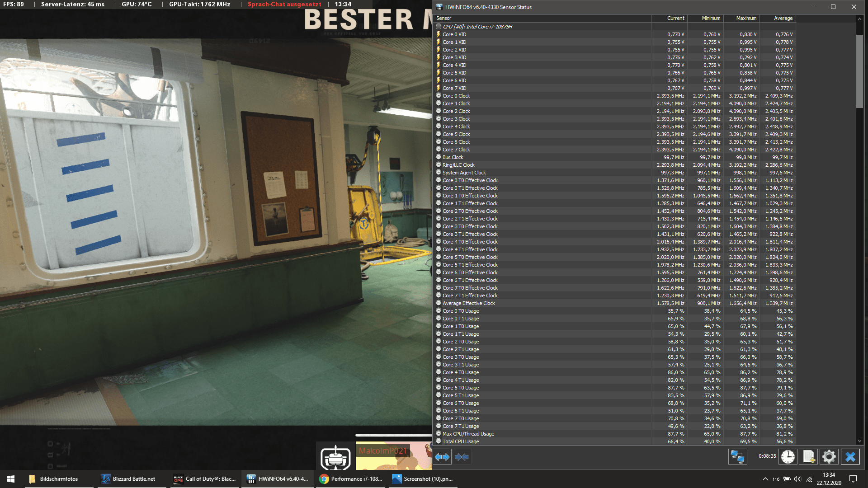Click the scrollbar down arrow in sensor list
868x488 pixels.
(x=859, y=441)
